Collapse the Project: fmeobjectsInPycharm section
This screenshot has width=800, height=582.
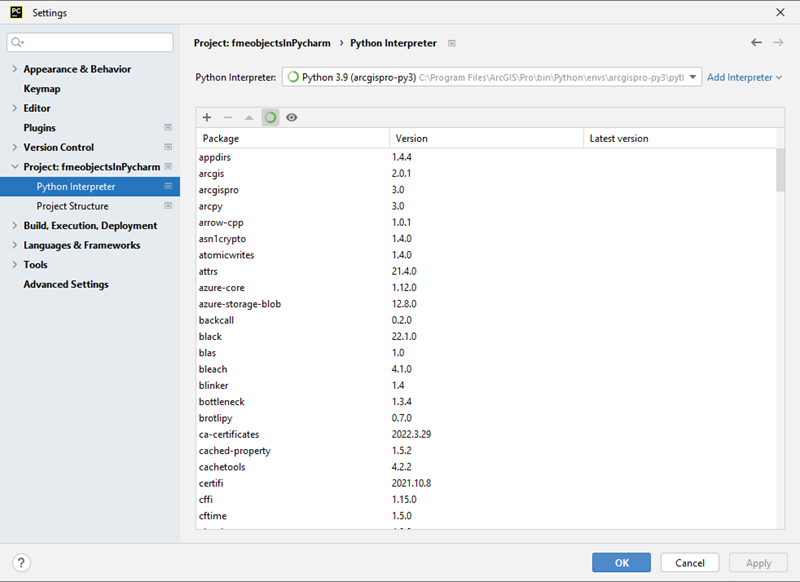coord(13,166)
